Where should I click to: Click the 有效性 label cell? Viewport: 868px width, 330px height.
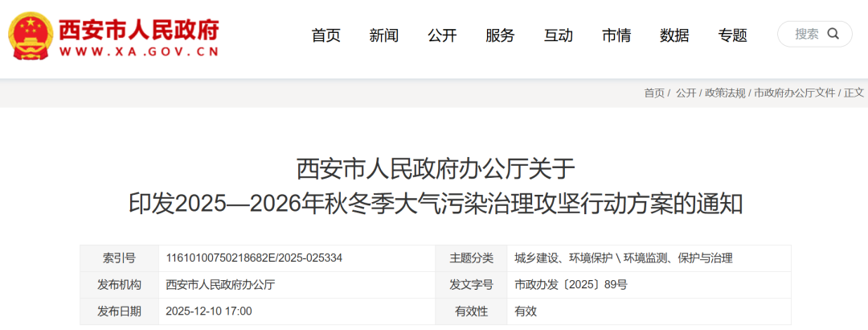pyautogui.click(x=471, y=311)
